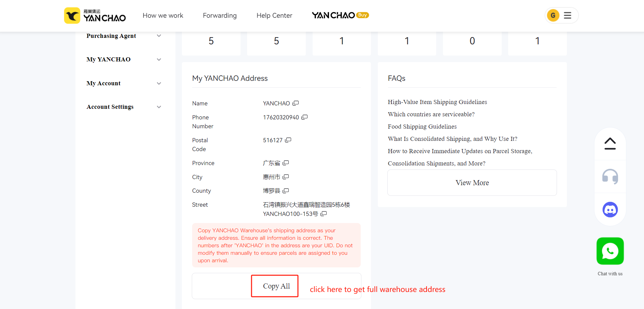Open High-Value Item Shipping Guidelines FAQ
This screenshot has width=644, height=309.
[437, 102]
